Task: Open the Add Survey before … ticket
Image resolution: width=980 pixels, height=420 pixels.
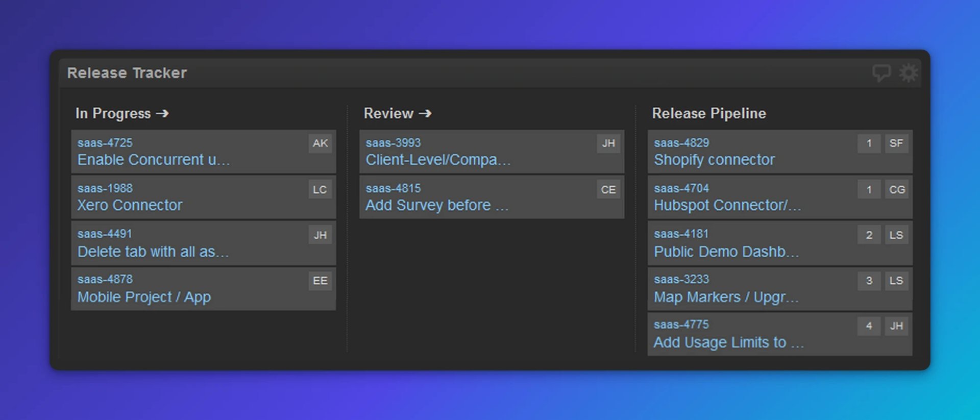Action: 437,205
